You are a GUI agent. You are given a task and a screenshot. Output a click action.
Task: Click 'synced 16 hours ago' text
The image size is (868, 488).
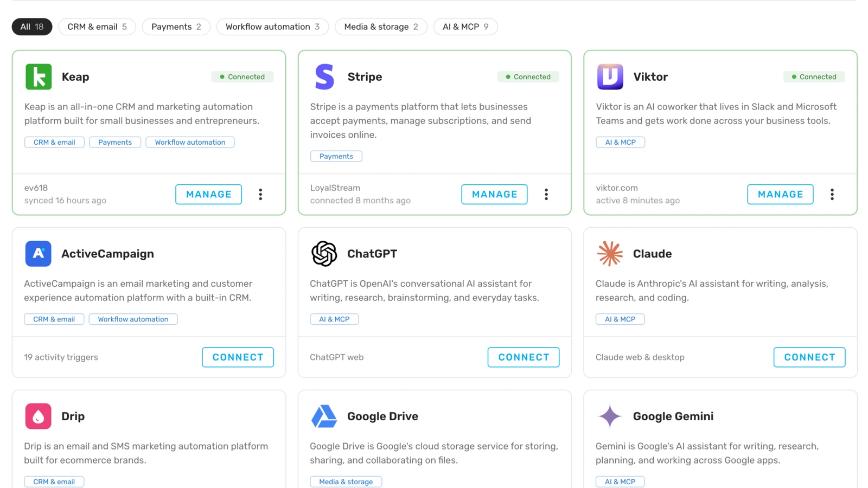click(x=65, y=201)
